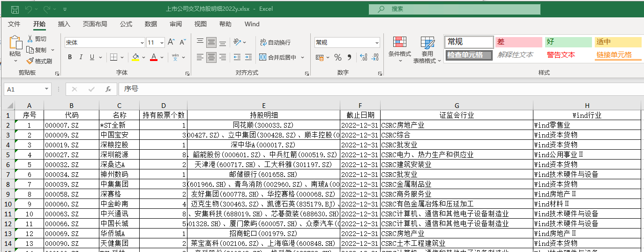
Task: Apply the 链接单元格 cell style
Action: [x=618, y=55]
